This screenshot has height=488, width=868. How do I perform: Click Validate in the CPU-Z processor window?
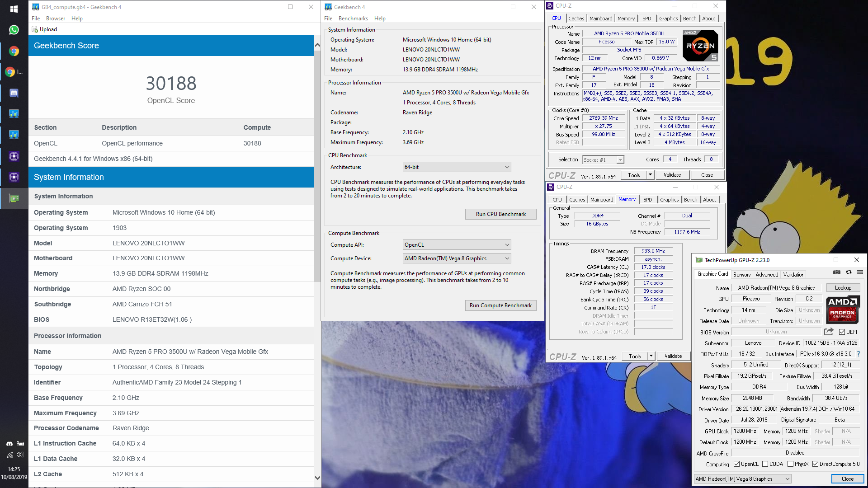tap(672, 175)
